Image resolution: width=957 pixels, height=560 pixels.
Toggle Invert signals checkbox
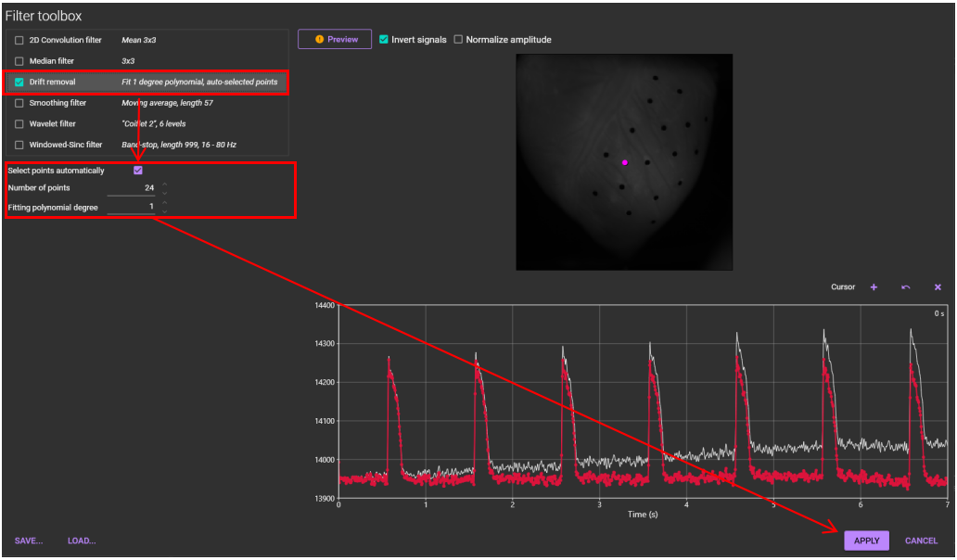point(384,40)
